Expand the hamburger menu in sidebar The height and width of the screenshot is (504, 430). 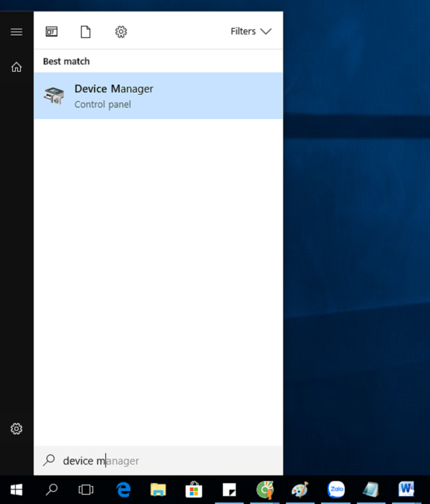[x=16, y=32]
